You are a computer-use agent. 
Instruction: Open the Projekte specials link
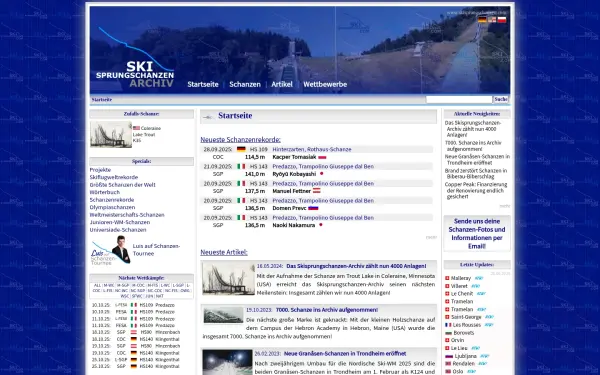coord(100,170)
